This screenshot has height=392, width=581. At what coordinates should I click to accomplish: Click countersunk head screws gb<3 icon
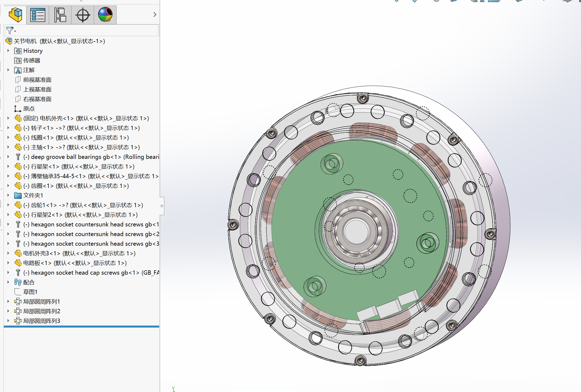(18, 244)
